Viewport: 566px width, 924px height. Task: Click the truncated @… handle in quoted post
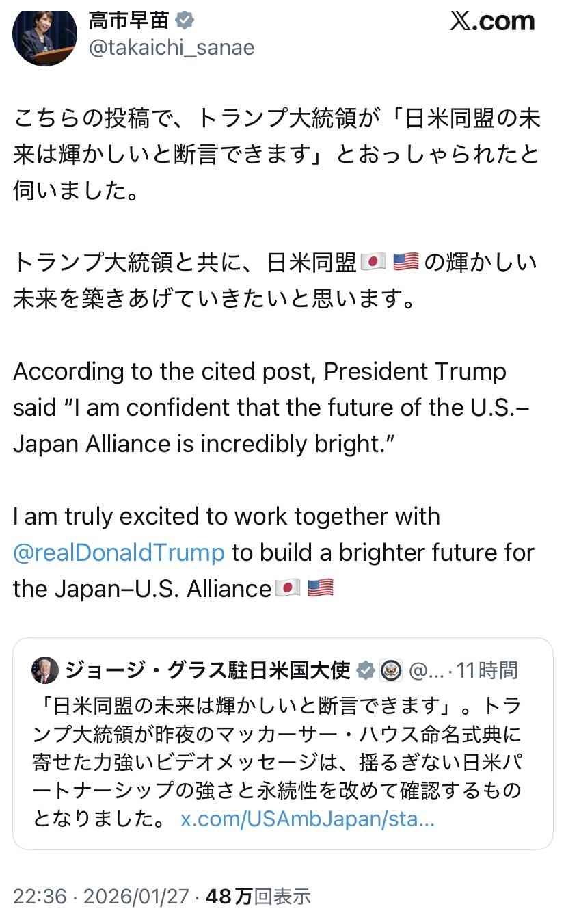click(x=427, y=670)
